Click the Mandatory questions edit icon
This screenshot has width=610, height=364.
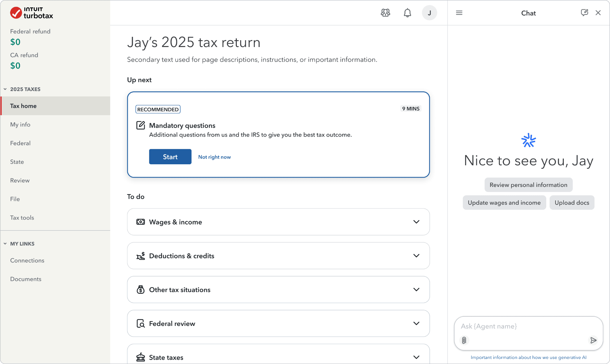pyautogui.click(x=141, y=125)
